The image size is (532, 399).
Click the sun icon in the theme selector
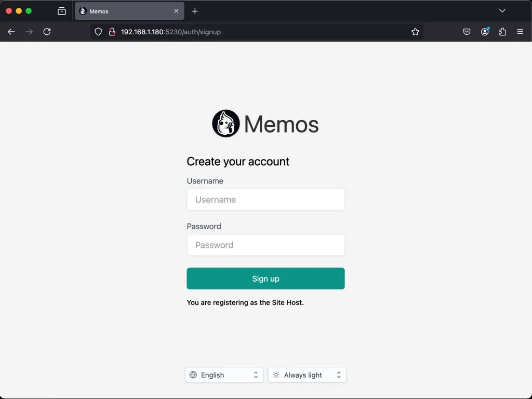pyautogui.click(x=277, y=375)
